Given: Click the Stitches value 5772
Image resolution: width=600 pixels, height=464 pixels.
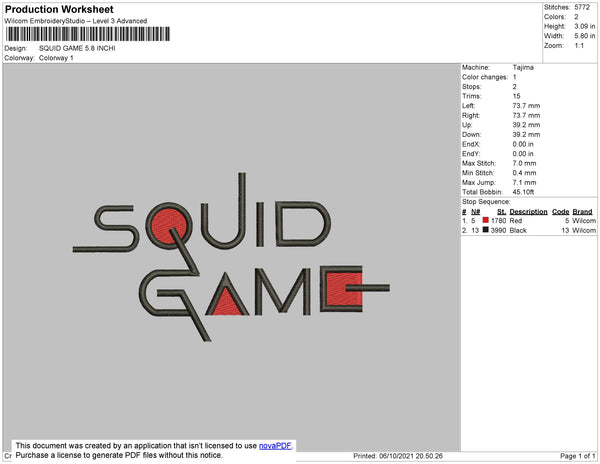Looking at the screenshot, I should pos(582,7).
